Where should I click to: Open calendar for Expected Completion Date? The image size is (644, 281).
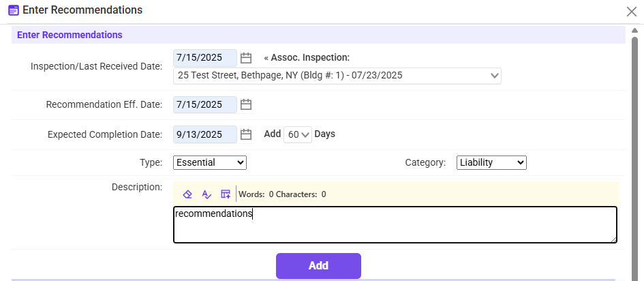[x=246, y=134]
